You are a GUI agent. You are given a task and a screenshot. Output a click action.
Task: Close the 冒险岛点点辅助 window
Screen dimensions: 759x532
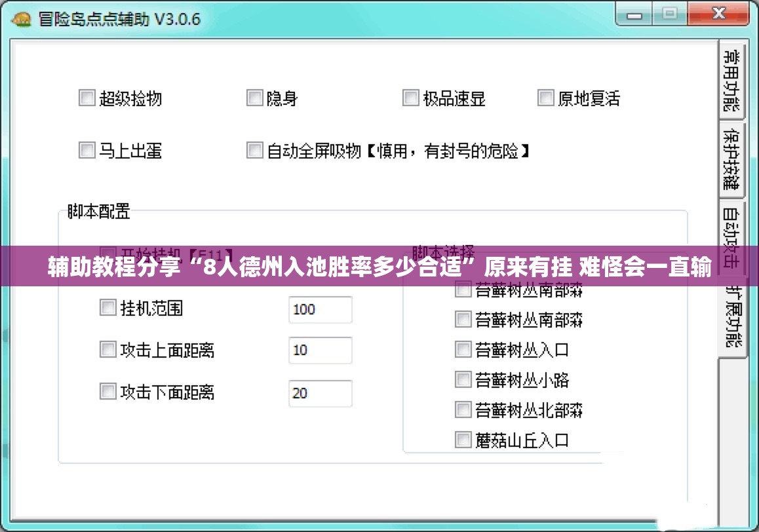point(719,14)
